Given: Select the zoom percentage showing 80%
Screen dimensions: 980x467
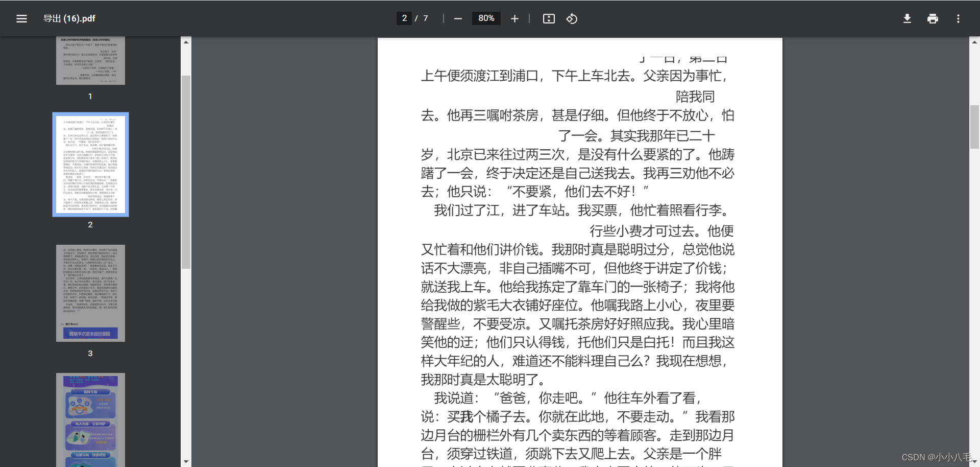Looking at the screenshot, I should pyautogui.click(x=486, y=18).
